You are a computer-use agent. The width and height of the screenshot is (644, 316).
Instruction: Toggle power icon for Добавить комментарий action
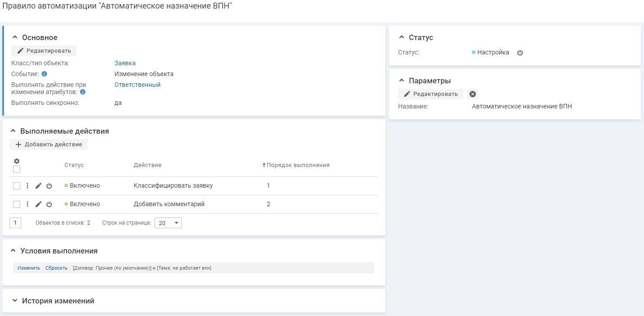[49, 204]
